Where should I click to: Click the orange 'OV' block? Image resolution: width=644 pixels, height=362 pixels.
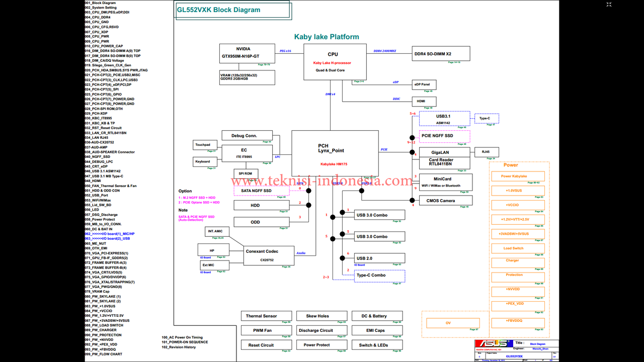tap(453, 323)
